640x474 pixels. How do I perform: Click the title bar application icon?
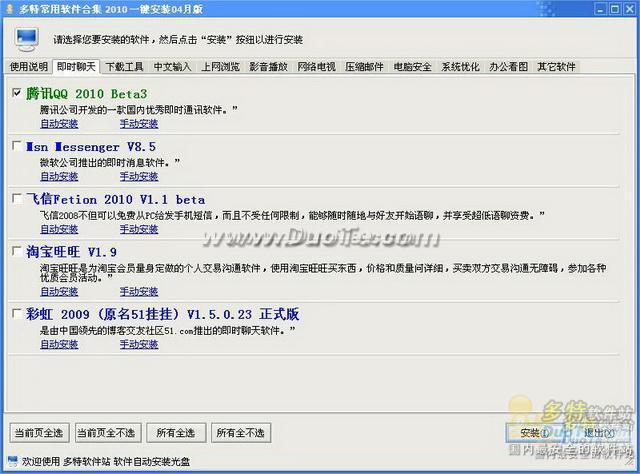click(10, 9)
